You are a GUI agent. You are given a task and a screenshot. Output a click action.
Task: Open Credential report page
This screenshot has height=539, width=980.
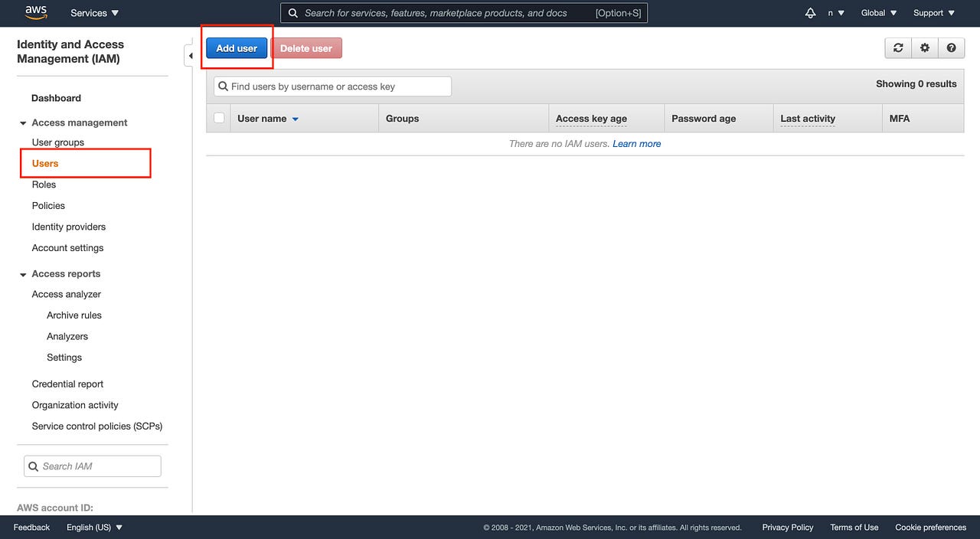(x=67, y=384)
